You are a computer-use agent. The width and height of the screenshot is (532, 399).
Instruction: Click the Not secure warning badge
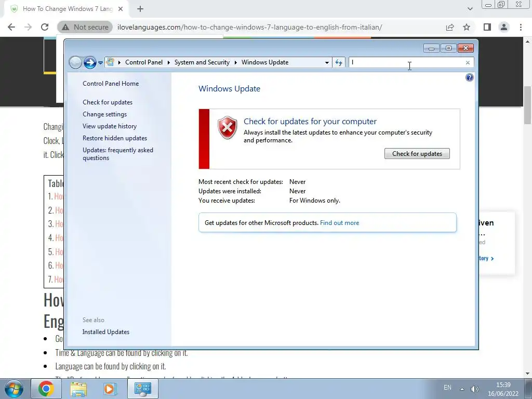click(x=85, y=27)
